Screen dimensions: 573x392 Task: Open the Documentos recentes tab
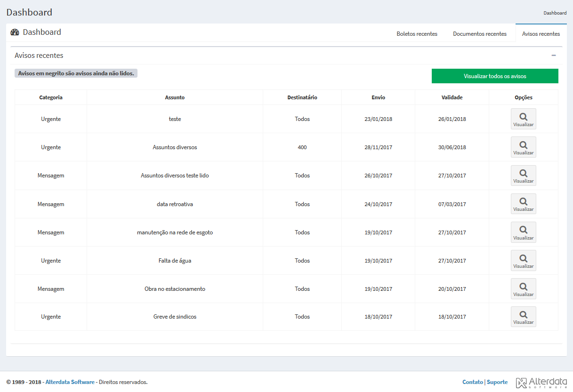[479, 34]
